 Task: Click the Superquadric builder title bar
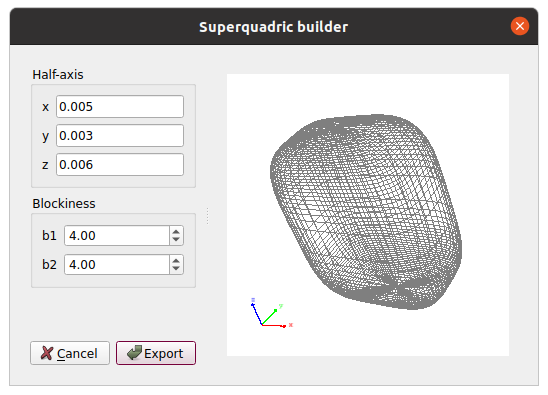pos(274,27)
